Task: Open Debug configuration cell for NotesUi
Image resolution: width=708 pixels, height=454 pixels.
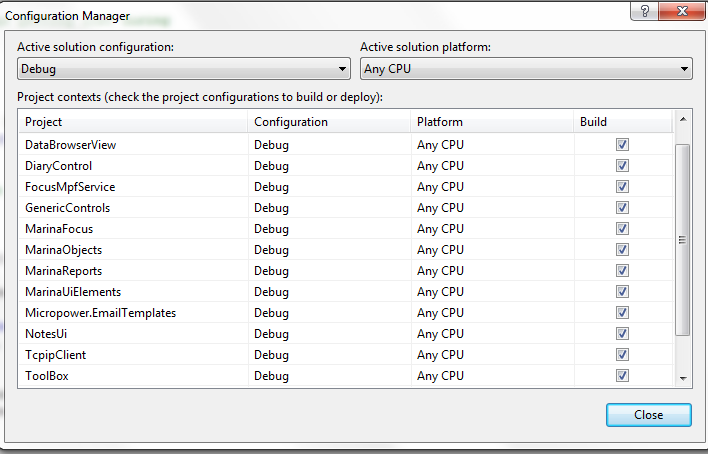Action: pos(330,334)
